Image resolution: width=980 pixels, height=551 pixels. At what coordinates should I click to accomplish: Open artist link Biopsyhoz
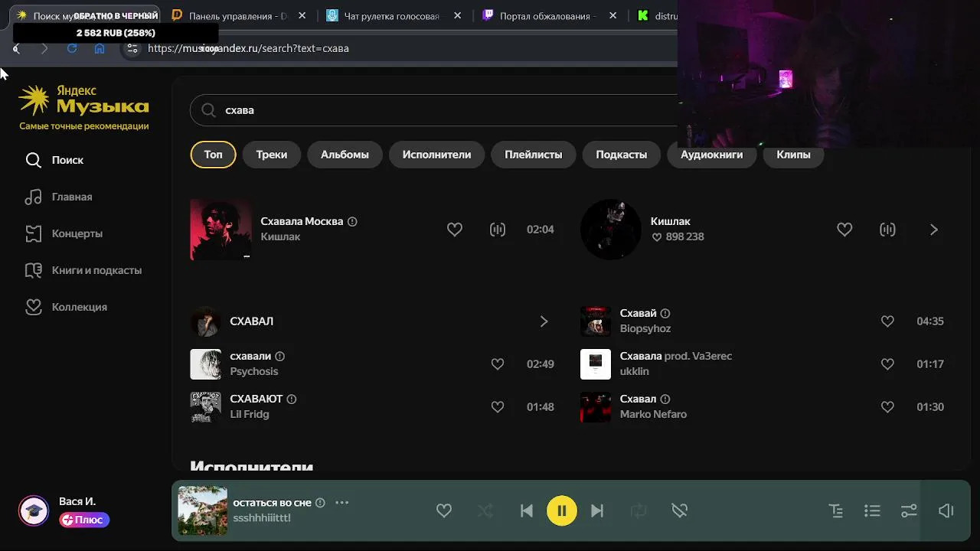pos(645,329)
